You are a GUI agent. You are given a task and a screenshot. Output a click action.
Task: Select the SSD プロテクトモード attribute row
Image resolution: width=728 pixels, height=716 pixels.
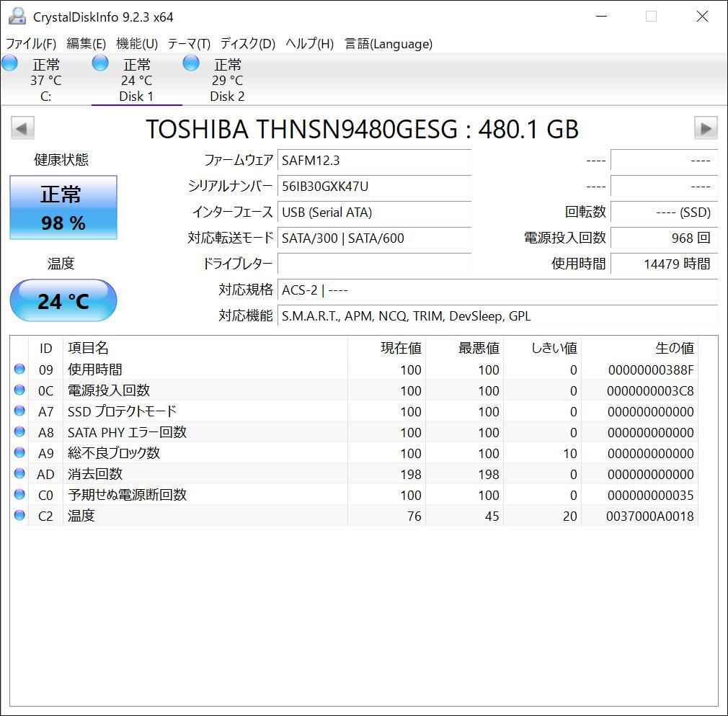click(x=354, y=411)
